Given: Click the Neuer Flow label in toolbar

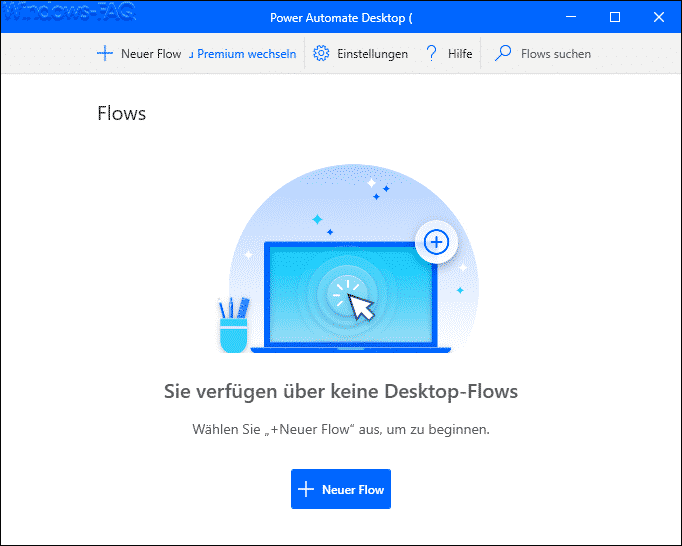Looking at the screenshot, I should click(151, 54).
